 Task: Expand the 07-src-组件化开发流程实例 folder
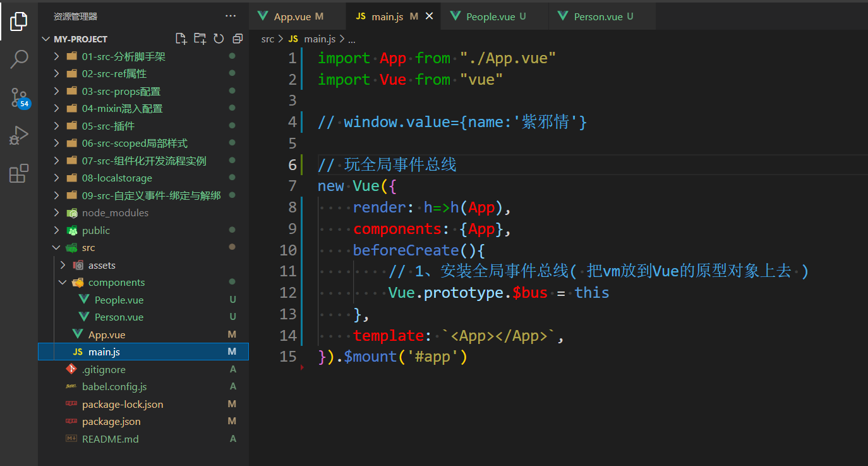coord(144,161)
